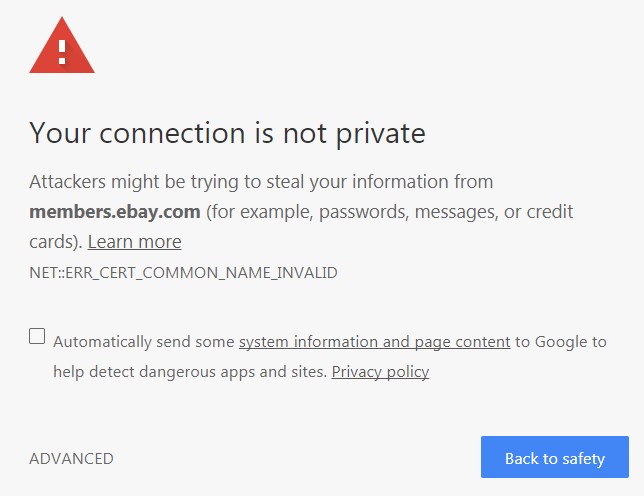Click the 'to Google to' text after link
Viewport: 644px width, 496px height.
561,342
